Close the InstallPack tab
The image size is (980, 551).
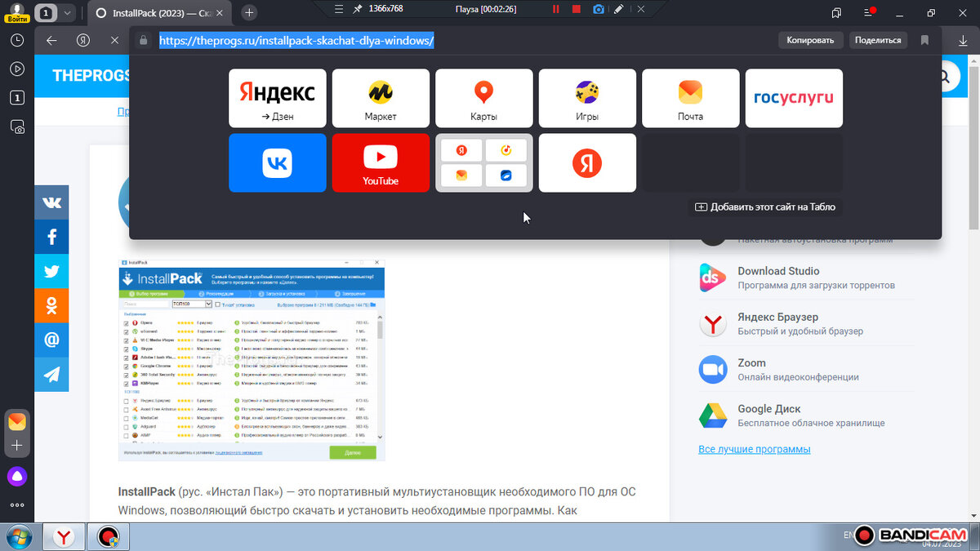219,13
